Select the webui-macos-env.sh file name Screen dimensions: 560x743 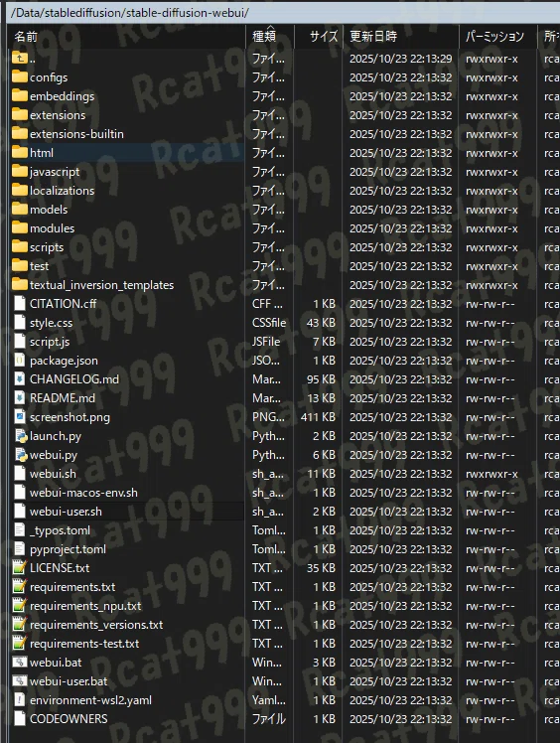pos(83,493)
